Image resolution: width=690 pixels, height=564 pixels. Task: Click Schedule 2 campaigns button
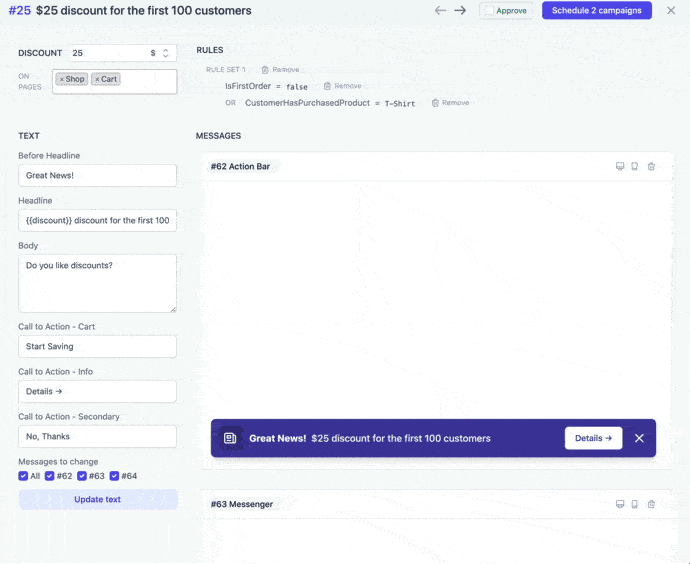pyautogui.click(x=597, y=10)
